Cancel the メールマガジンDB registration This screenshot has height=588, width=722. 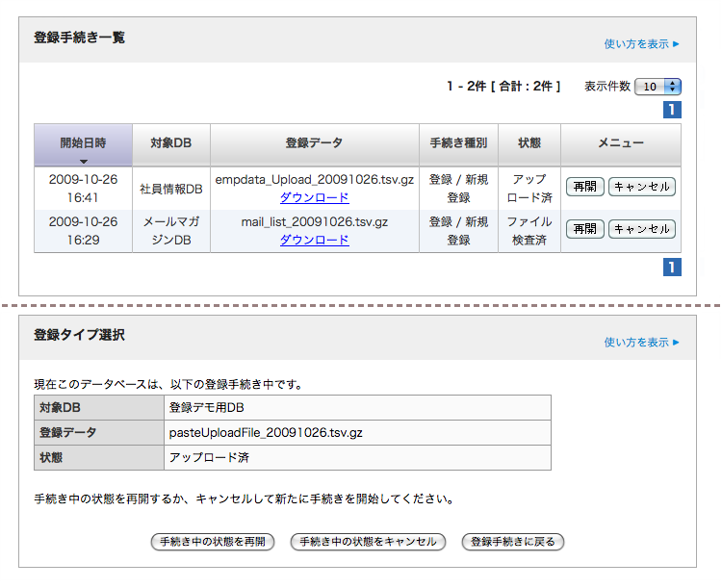(642, 229)
